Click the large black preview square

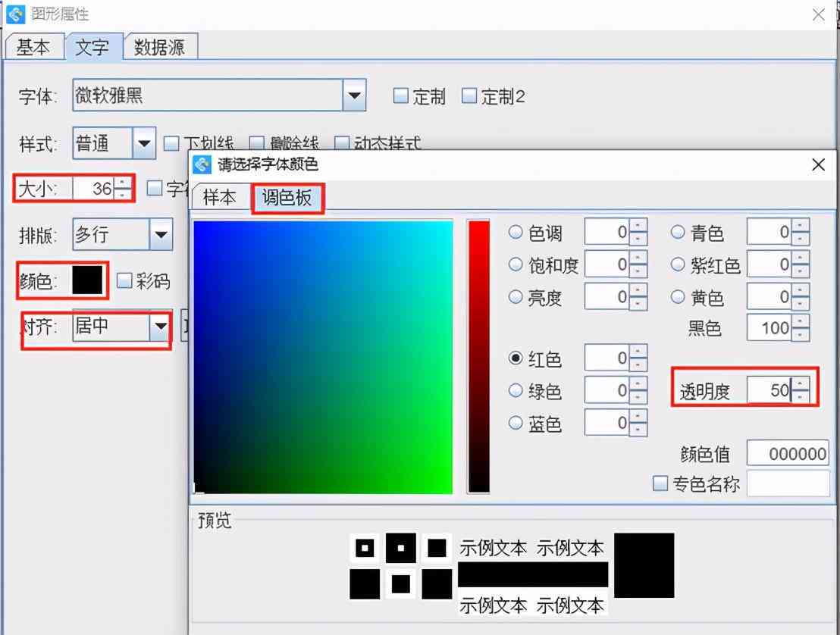coord(644,565)
